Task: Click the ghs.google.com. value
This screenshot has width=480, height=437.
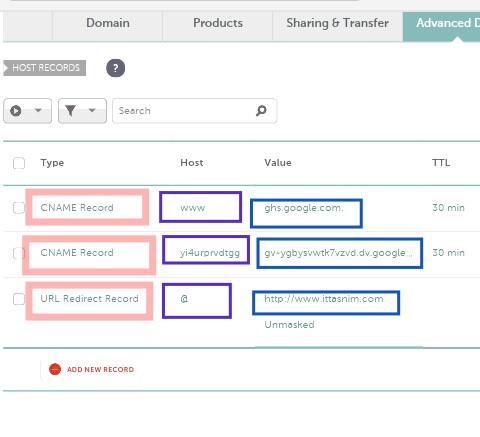Action: tap(304, 208)
